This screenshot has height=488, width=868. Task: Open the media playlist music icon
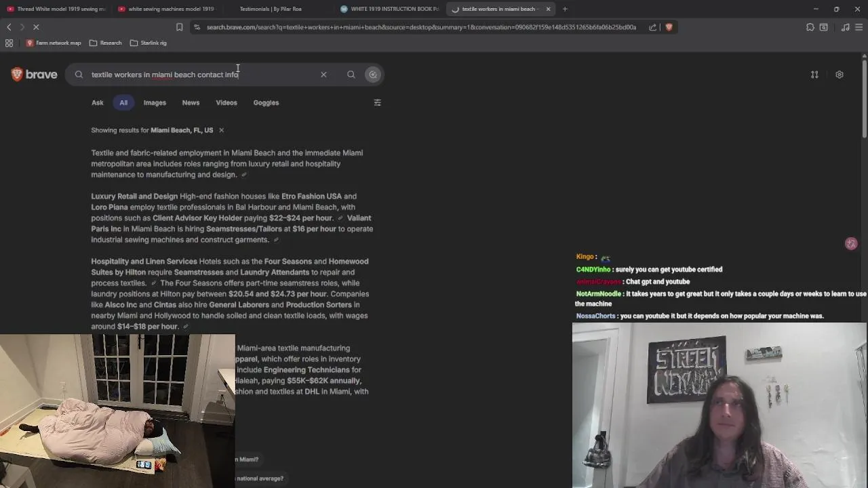[845, 27]
